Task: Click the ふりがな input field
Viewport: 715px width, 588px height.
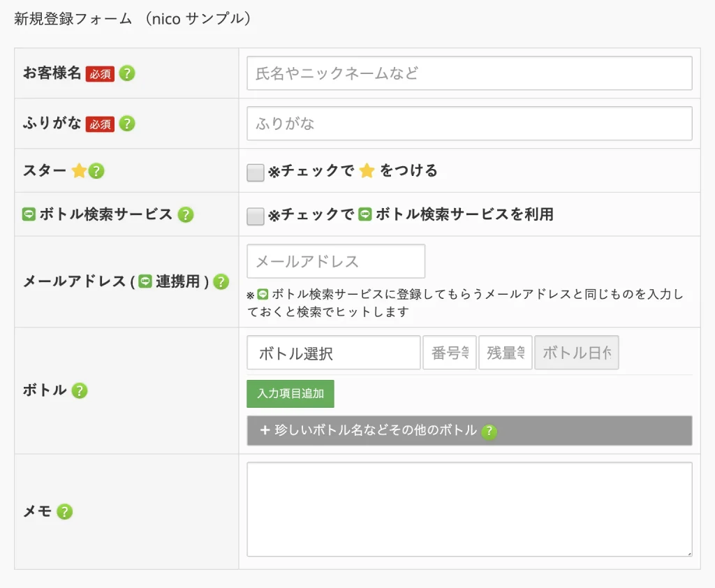Action: click(x=469, y=123)
